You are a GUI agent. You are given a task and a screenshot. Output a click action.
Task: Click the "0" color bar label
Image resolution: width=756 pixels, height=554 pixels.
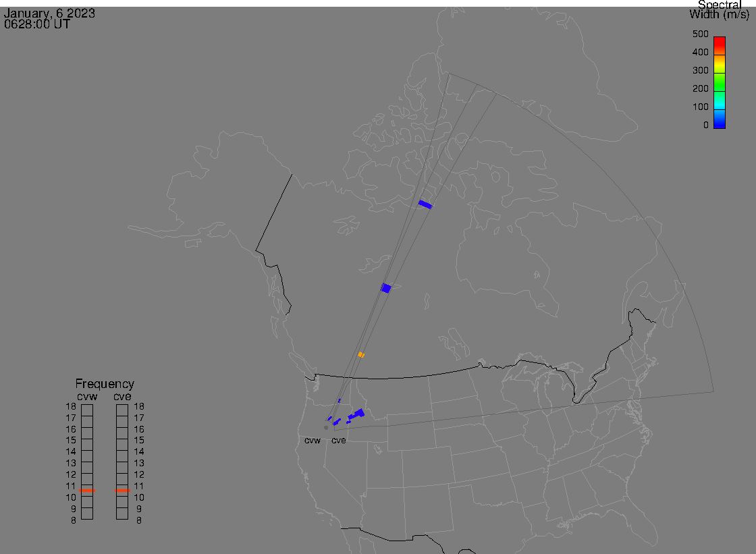pyautogui.click(x=706, y=126)
